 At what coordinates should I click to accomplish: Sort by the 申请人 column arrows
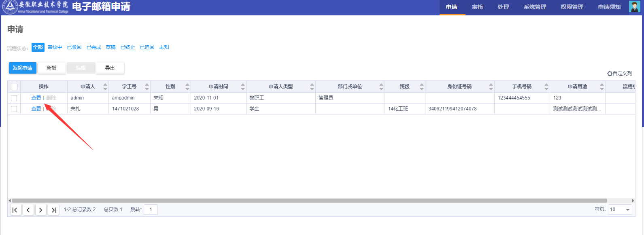pos(105,87)
